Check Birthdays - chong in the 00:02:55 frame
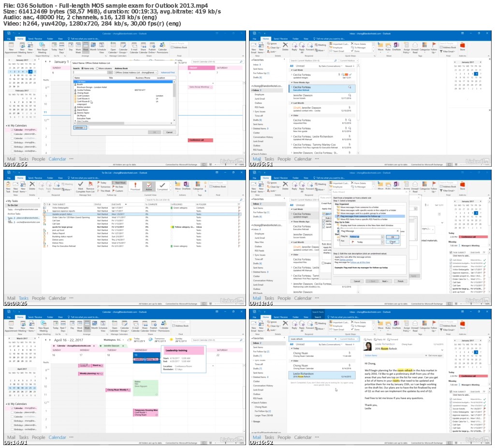The height and width of the screenshot is (448, 495). [x=12, y=143]
